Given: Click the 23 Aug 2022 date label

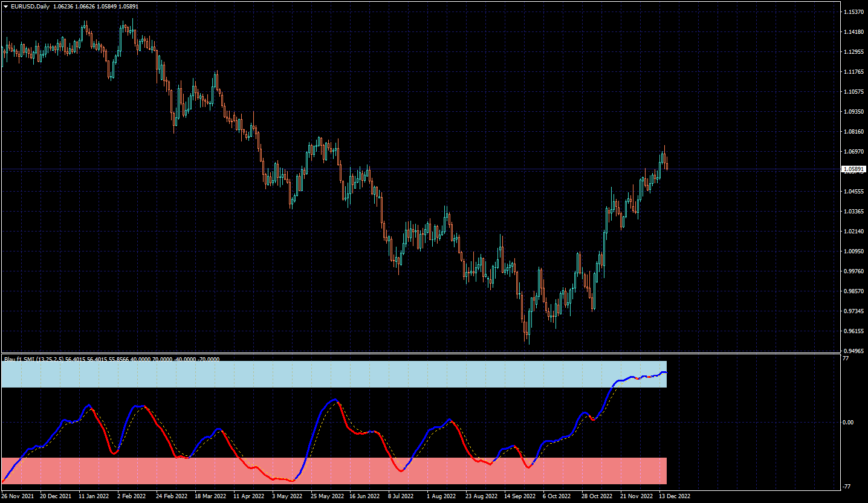Looking at the screenshot, I should coord(481,496).
